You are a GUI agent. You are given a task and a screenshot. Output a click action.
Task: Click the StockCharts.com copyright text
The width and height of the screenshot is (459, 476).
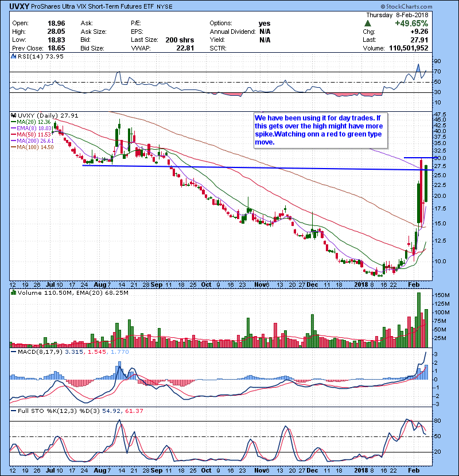click(x=406, y=6)
